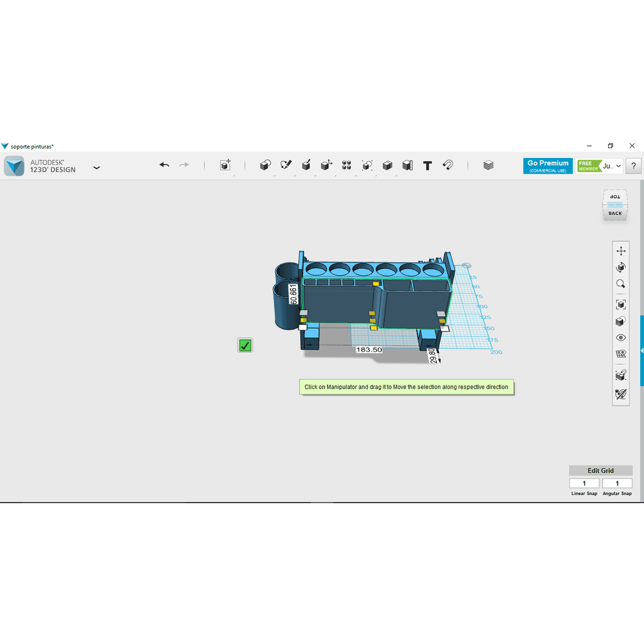Change the materials and outlines view mode
This screenshot has height=644, width=644.
point(621,321)
